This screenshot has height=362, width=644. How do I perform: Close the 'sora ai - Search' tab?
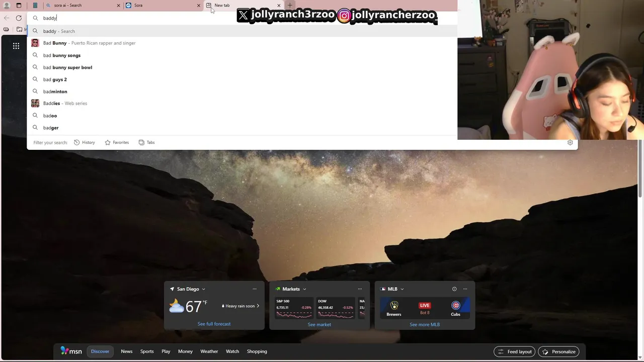(x=118, y=6)
